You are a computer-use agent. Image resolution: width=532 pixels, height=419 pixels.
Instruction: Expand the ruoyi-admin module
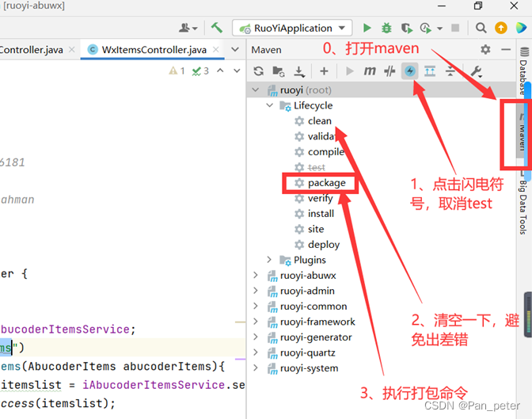click(256, 291)
